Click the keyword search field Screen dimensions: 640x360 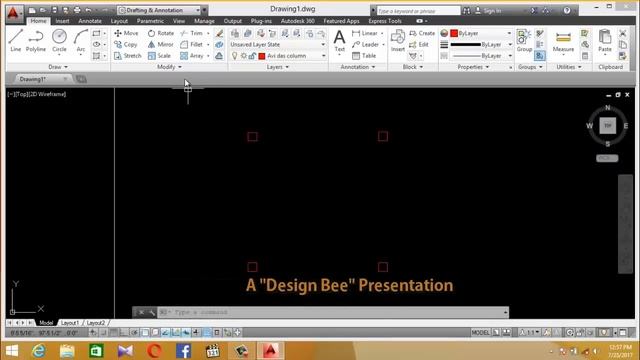(x=418, y=11)
